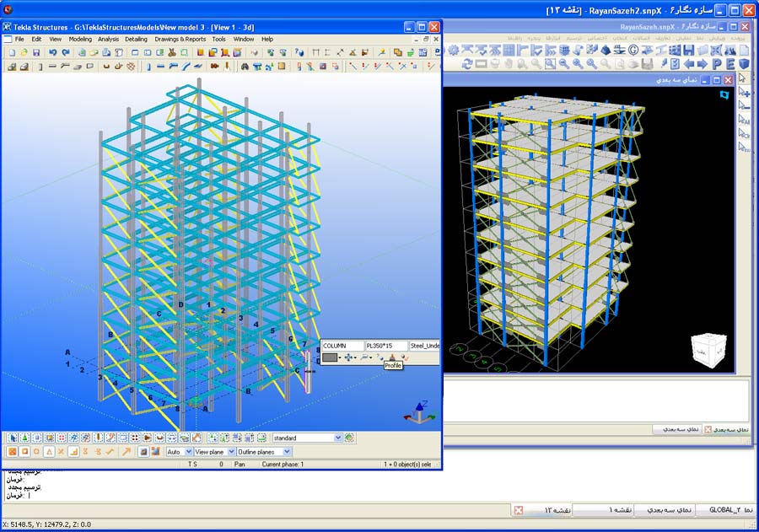Click the Save icon in Tekla toolbar
759x532 pixels.
tap(36, 52)
